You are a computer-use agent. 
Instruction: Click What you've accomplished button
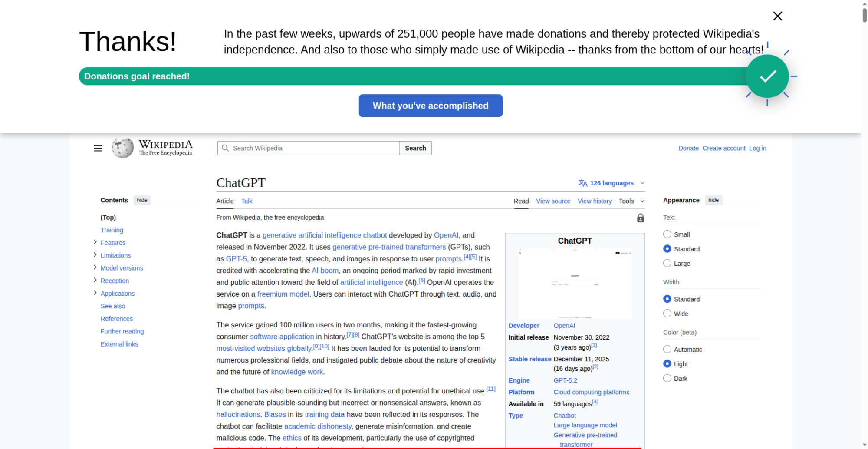point(430,106)
